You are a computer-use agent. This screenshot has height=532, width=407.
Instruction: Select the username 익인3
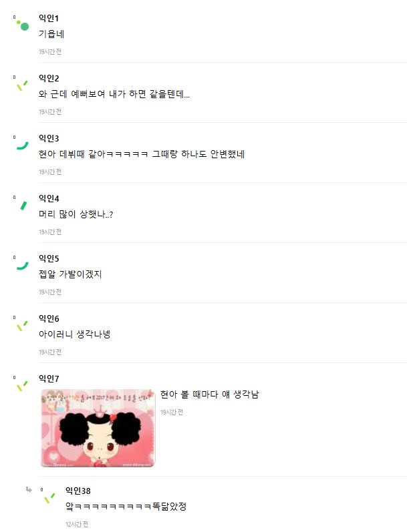tap(49, 138)
